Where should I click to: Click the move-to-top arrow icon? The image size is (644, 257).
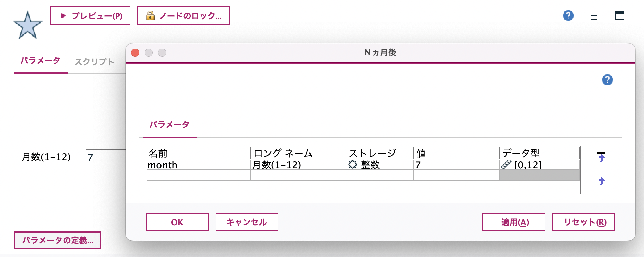pyautogui.click(x=601, y=157)
